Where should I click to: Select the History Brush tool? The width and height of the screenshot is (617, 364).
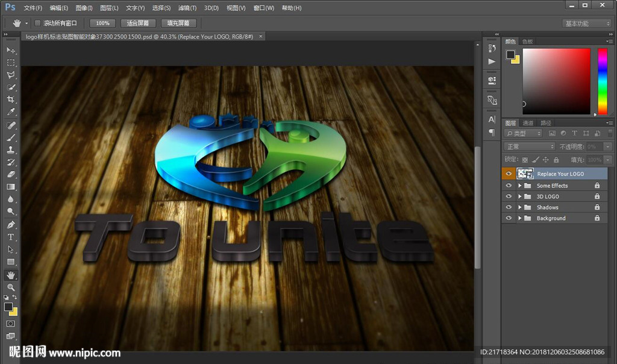coord(11,162)
